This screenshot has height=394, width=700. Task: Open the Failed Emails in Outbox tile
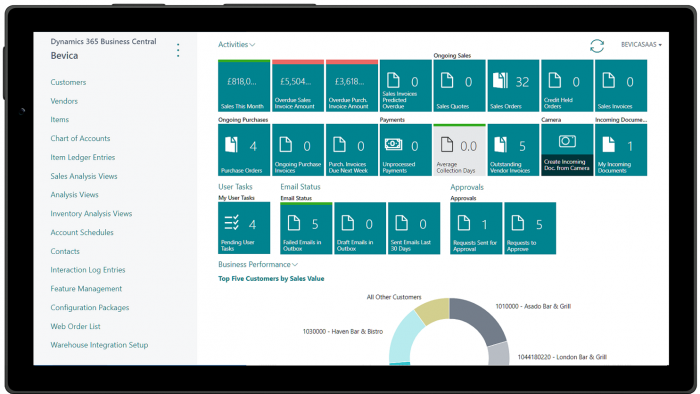pyautogui.click(x=306, y=228)
